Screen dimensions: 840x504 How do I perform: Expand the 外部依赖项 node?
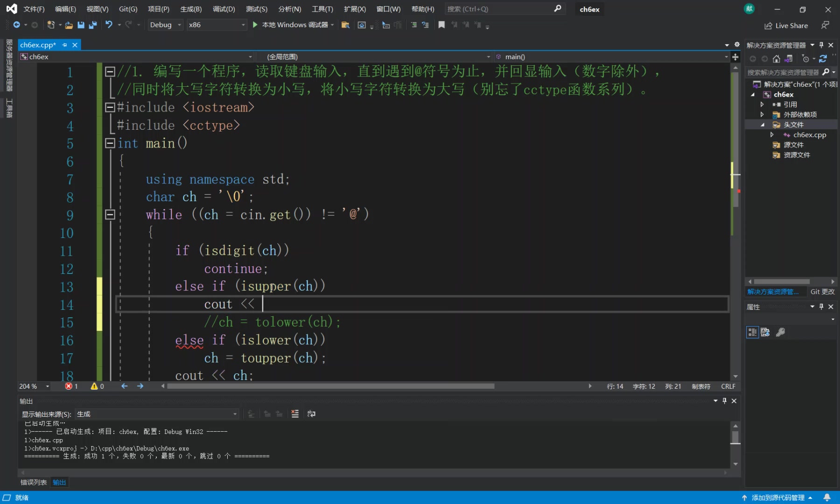762,114
